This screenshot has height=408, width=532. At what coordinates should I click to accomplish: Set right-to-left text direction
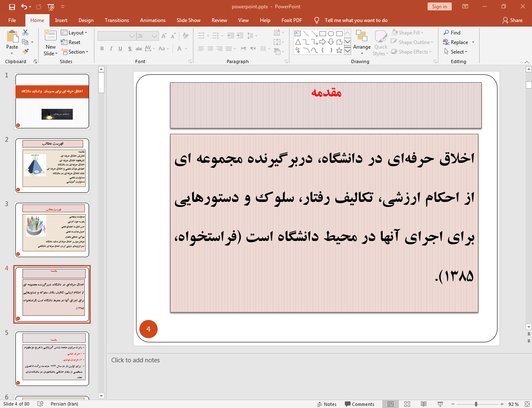tap(253, 49)
